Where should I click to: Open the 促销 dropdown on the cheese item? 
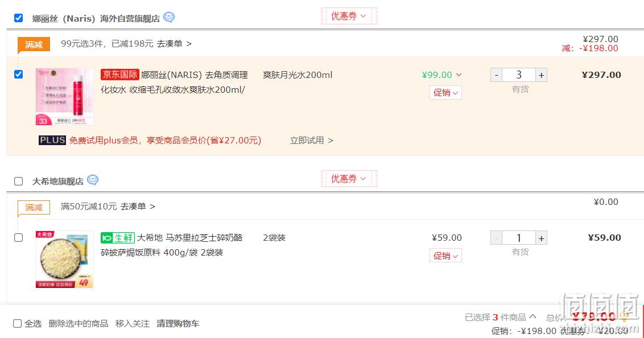(445, 256)
